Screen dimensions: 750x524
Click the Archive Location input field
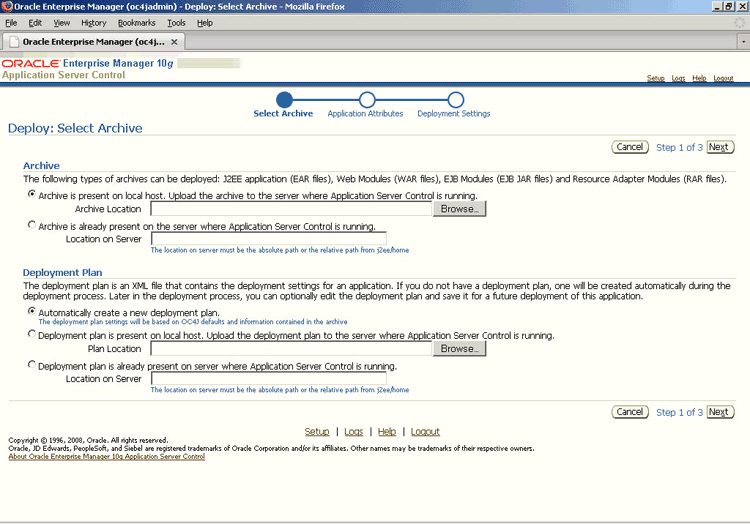tap(291, 209)
